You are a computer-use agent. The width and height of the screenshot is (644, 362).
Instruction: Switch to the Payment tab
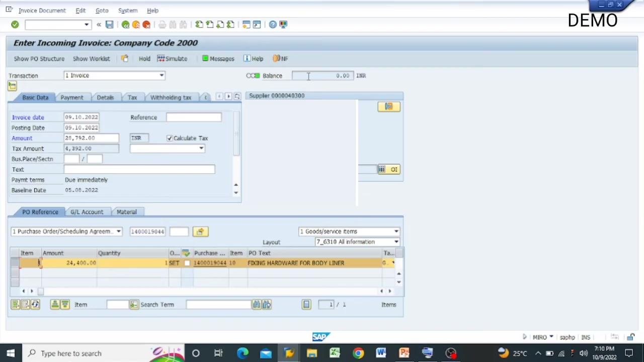click(71, 98)
